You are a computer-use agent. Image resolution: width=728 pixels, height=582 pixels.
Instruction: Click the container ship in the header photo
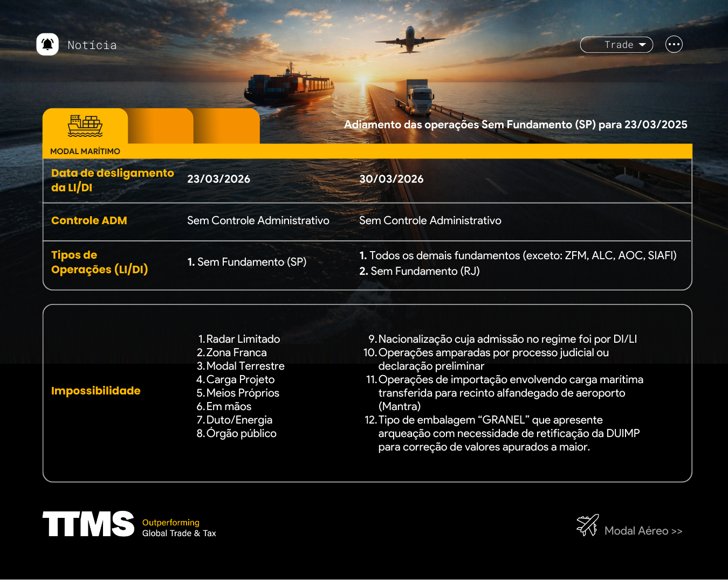click(290, 87)
